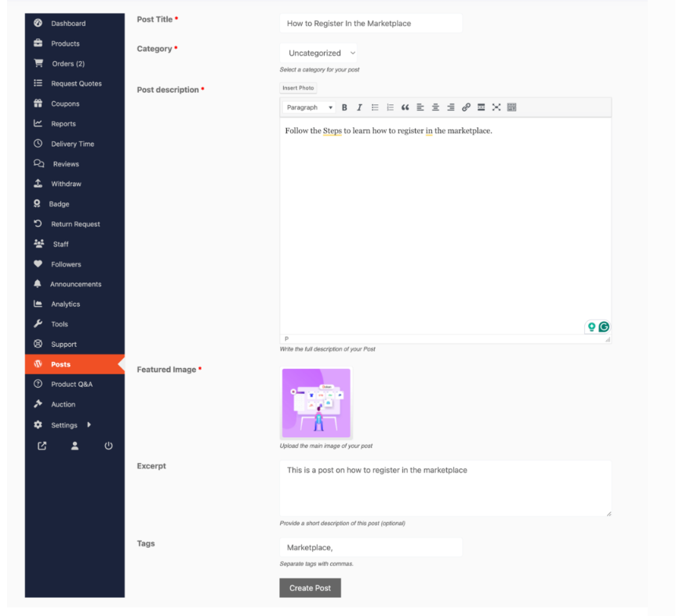Click the logout power icon
This screenshot has width=676, height=616.
(x=108, y=446)
